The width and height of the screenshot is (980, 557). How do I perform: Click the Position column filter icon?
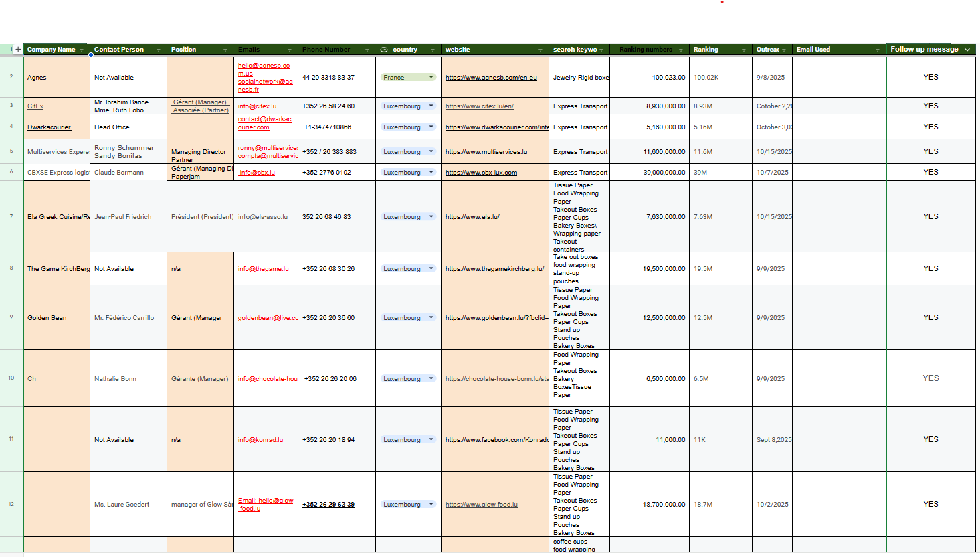coord(225,50)
